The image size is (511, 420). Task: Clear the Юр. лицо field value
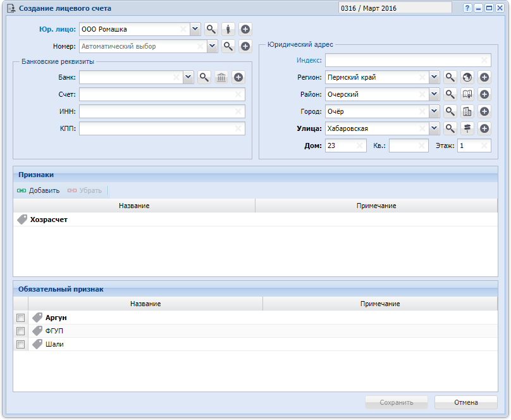click(183, 29)
